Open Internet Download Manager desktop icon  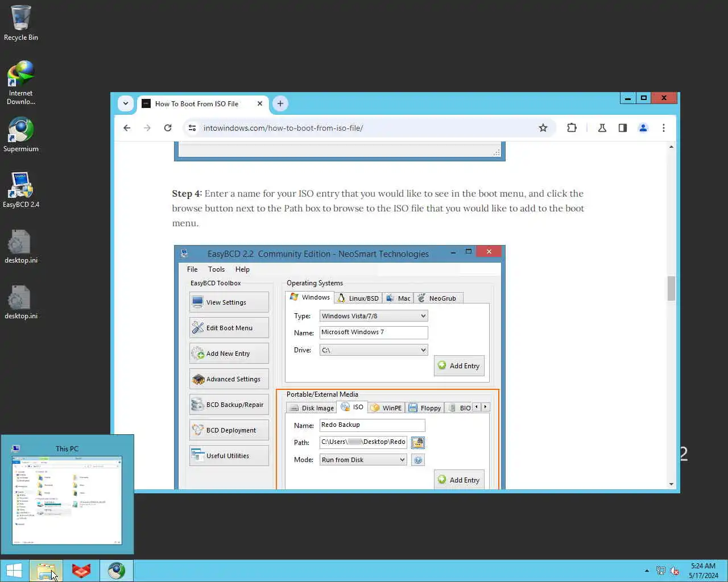tap(21, 83)
